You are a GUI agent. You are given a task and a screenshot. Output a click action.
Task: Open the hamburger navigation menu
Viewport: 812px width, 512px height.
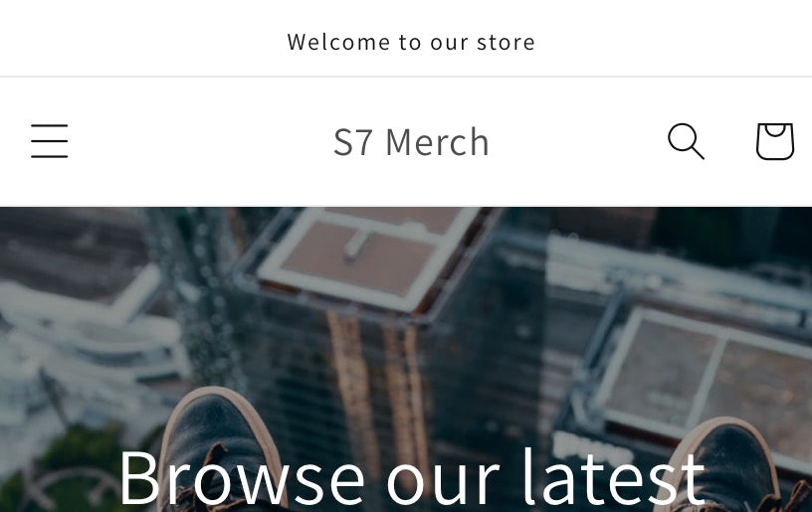(49, 140)
